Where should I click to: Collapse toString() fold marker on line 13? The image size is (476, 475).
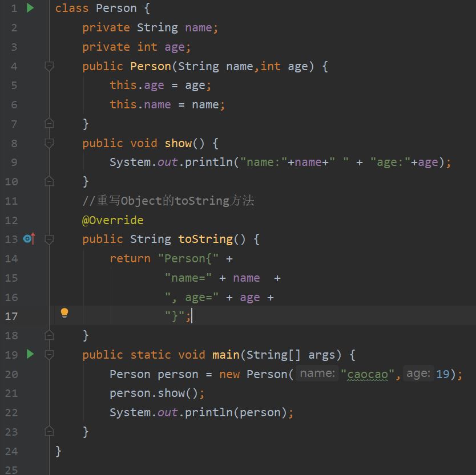[49, 239]
